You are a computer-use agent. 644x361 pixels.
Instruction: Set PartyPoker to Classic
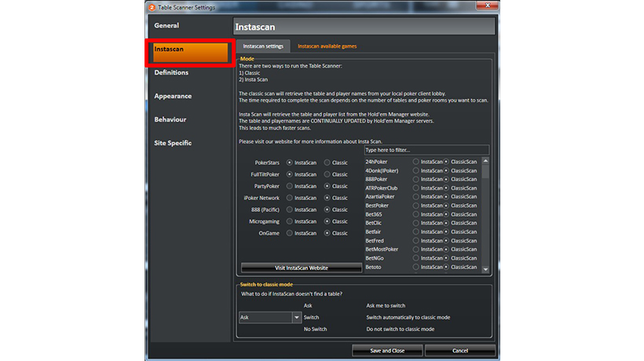pyautogui.click(x=327, y=186)
